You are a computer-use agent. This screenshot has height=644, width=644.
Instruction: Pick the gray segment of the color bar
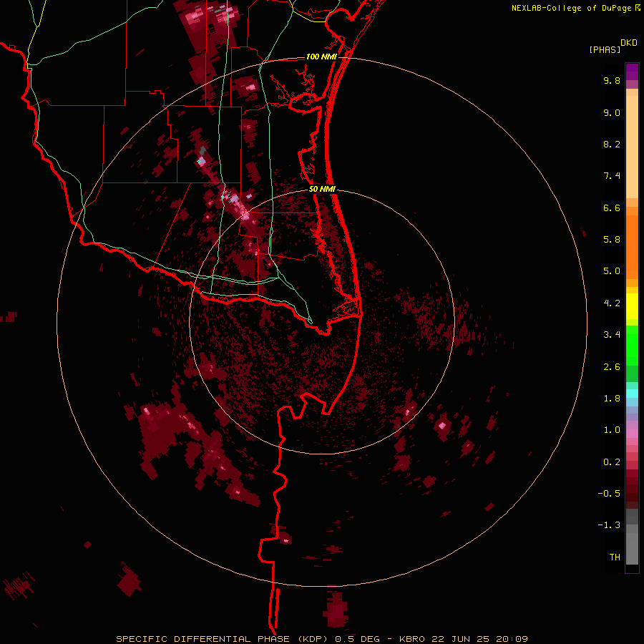[x=632, y=537]
